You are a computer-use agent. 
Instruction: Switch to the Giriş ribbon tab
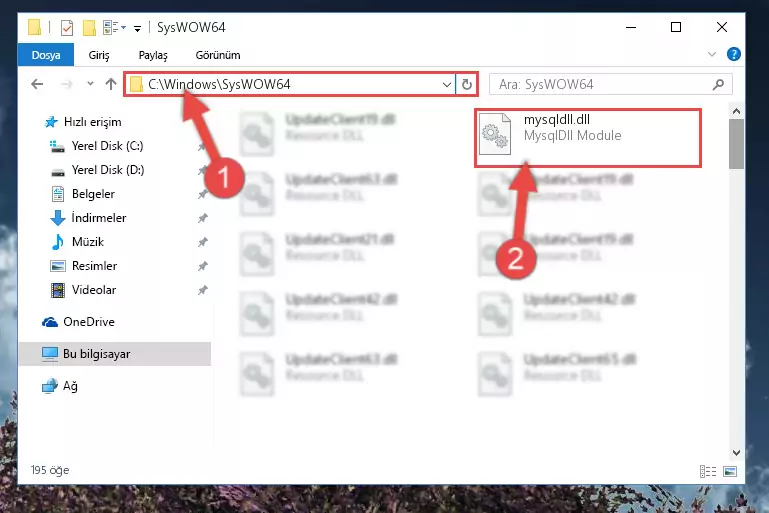click(99, 55)
